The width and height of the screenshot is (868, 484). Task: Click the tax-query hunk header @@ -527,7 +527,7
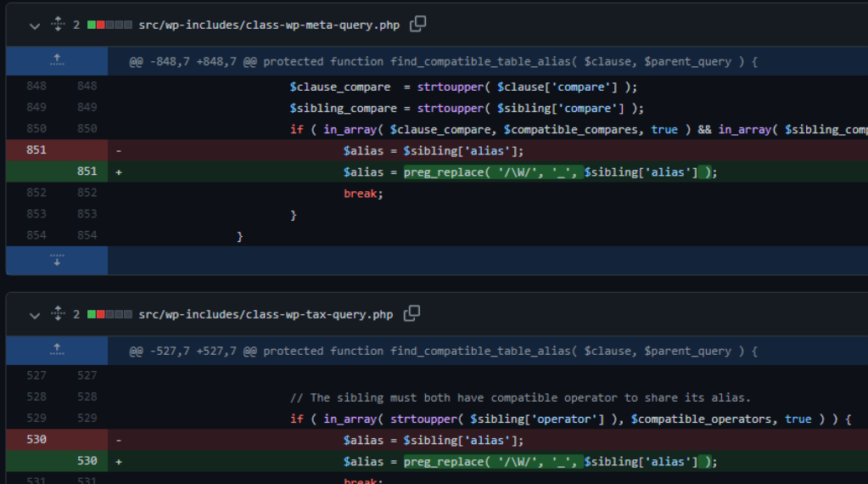pyautogui.click(x=444, y=351)
